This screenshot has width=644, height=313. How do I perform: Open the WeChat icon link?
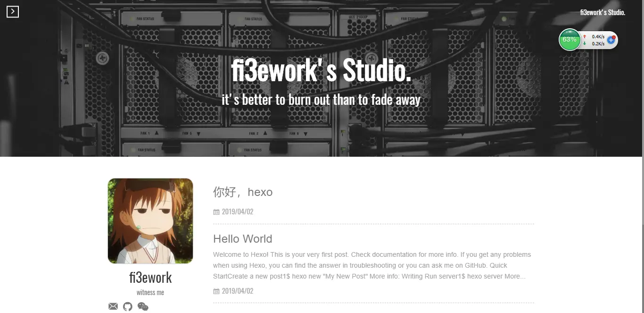pos(143,307)
